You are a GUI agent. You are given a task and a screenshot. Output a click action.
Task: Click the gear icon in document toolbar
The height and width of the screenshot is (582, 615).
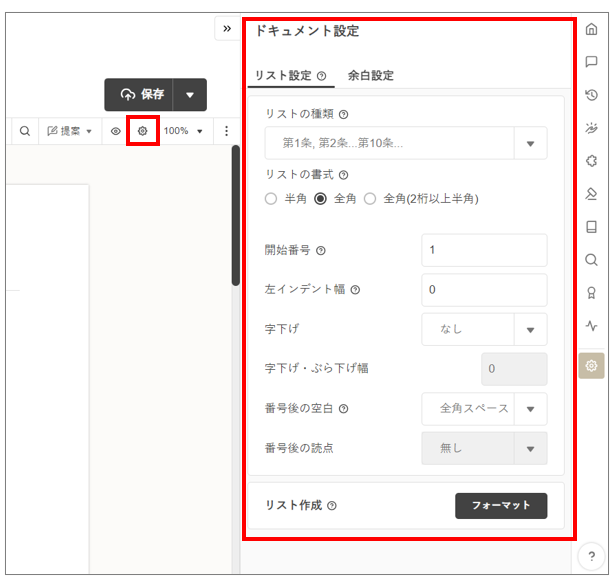[143, 131]
